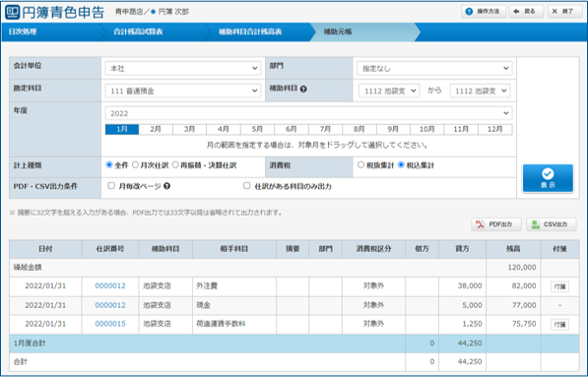Select 12月 in the month selector
The image size is (588, 377).
click(495, 129)
